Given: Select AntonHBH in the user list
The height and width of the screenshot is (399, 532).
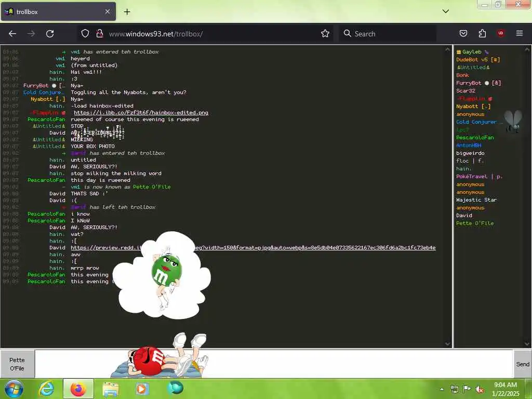Looking at the screenshot, I should click(469, 145).
